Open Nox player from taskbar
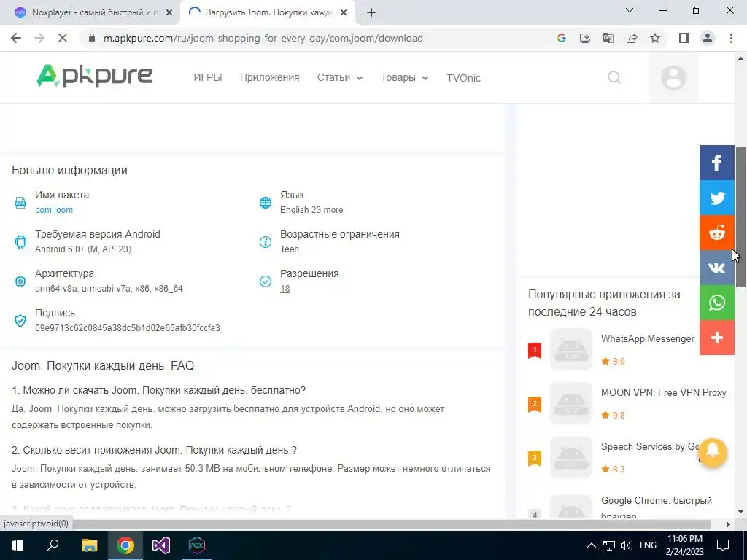Image resolution: width=747 pixels, height=560 pixels. coord(197,545)
